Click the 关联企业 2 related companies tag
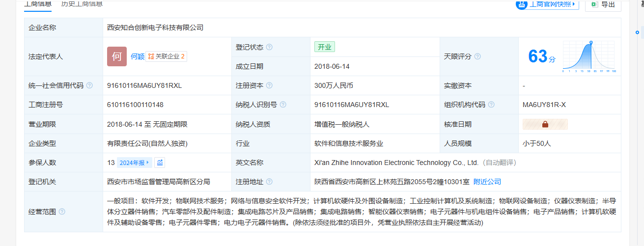 (167, 56)
